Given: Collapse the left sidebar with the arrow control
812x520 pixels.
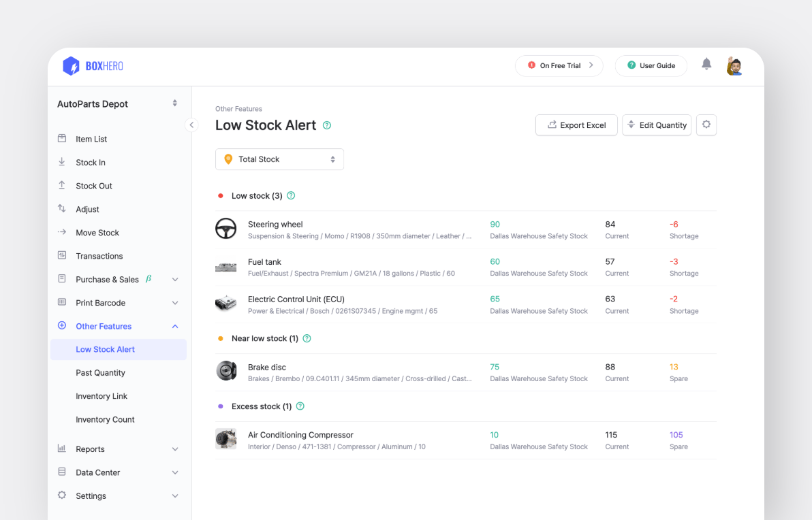Looking at the screenshot, I should click(x=191, y=125).
